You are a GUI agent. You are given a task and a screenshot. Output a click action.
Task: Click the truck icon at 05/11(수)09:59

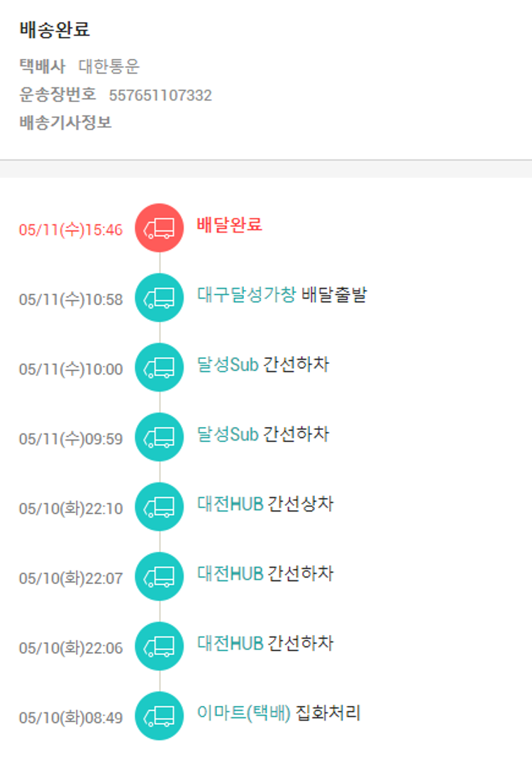[x=159, y=436]
